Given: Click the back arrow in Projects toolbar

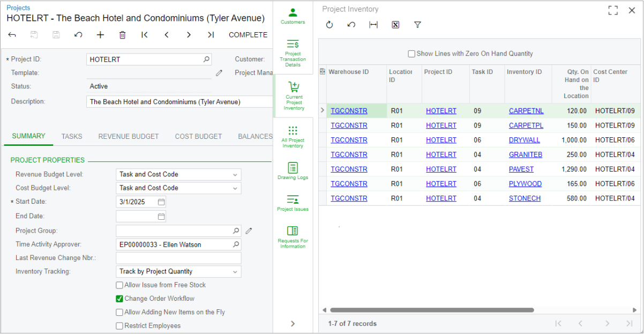Looking at the screenshot, I should (12, 35).
